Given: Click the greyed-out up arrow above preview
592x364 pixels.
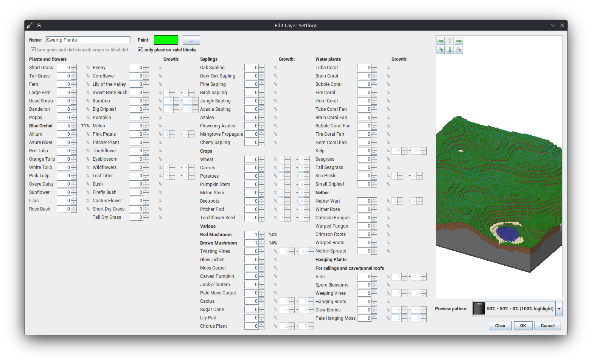Looking at the screenshot, I should click(x=450, y=41).
